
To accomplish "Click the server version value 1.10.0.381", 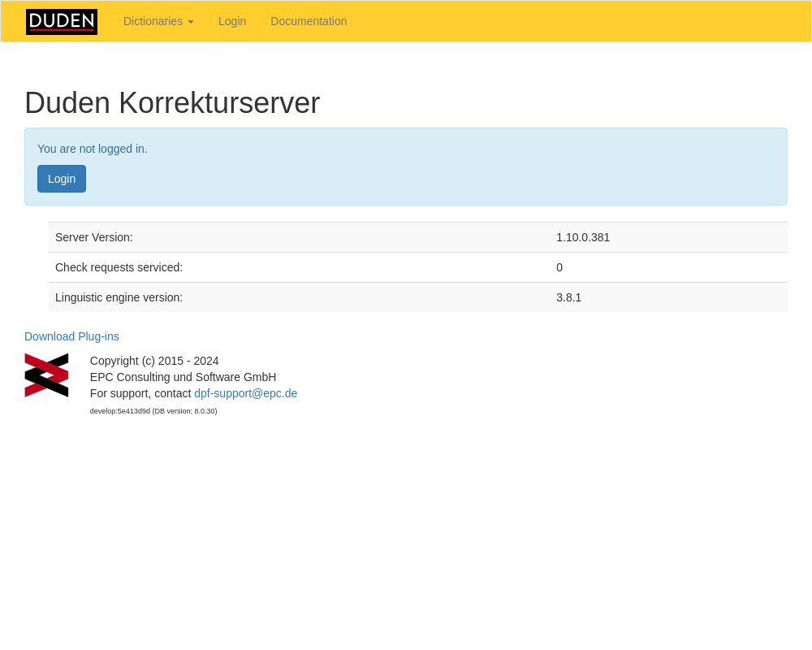I will pyautogui.click(x=583, y=237).
